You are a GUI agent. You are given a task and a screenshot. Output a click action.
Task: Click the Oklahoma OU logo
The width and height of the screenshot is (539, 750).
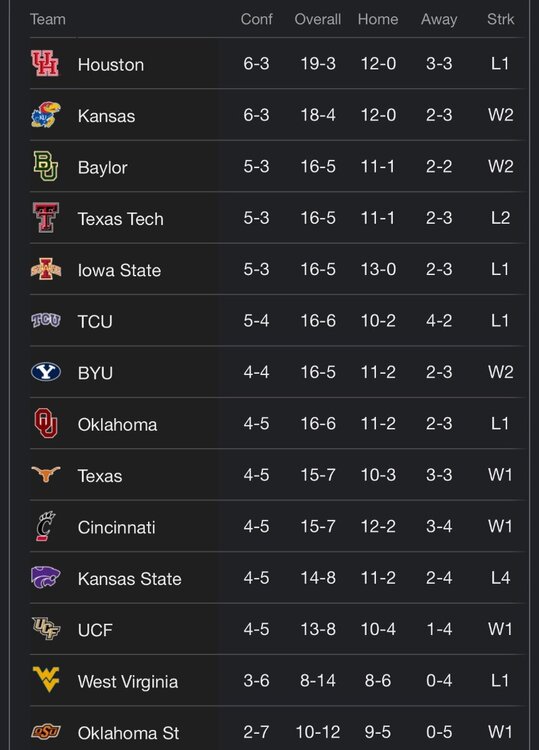46,423
